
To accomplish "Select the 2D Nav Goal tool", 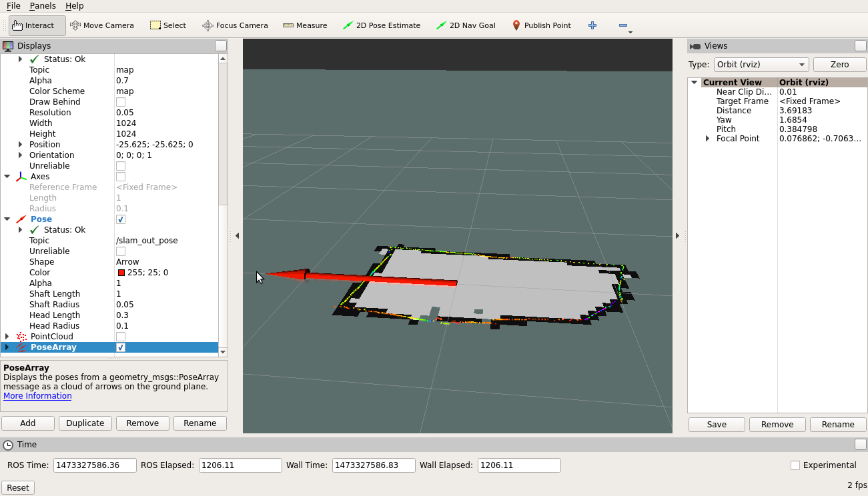I will point(466,25).
